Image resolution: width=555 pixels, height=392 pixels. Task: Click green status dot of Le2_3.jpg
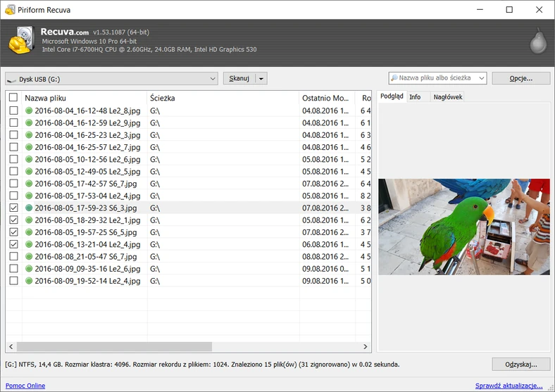pos(29,135)
